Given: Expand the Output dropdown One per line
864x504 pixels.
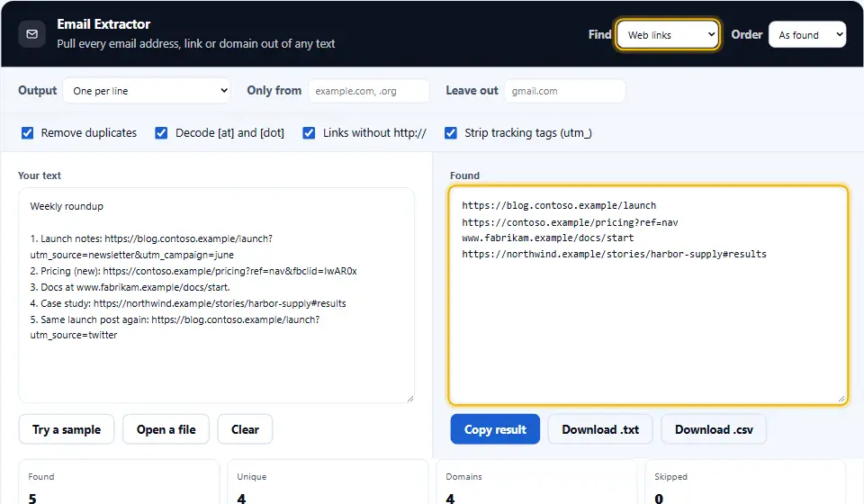Looking at the screenshot, I should 147,91.
